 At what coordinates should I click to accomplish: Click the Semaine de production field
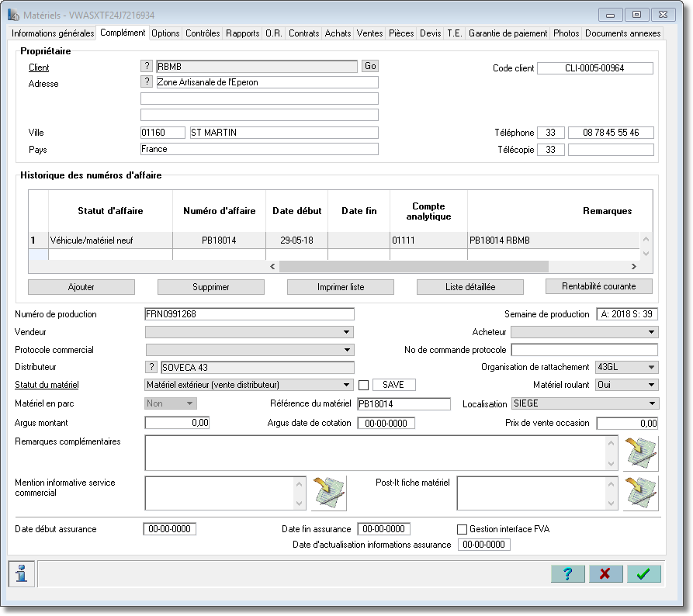pyautogui.click(x=627, y=314)
